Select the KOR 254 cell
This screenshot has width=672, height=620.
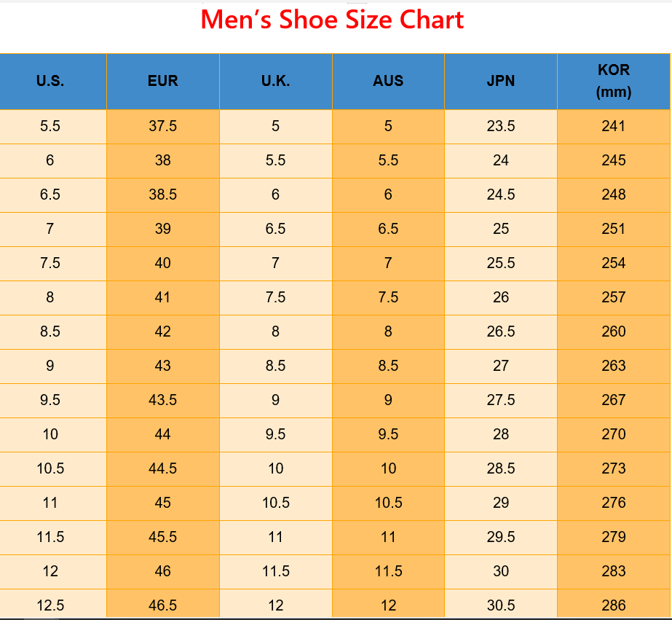614,263
